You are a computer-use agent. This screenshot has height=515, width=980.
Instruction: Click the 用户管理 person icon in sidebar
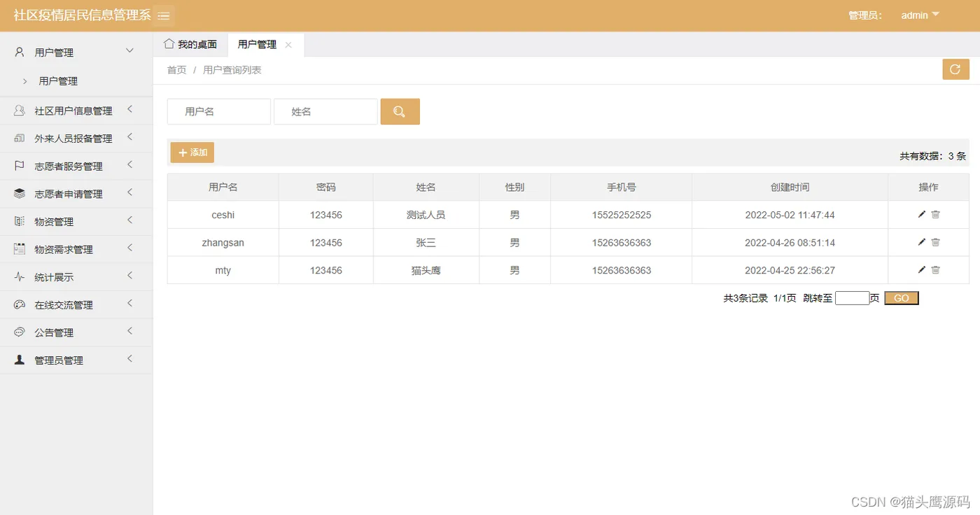(x=20, y=52)
